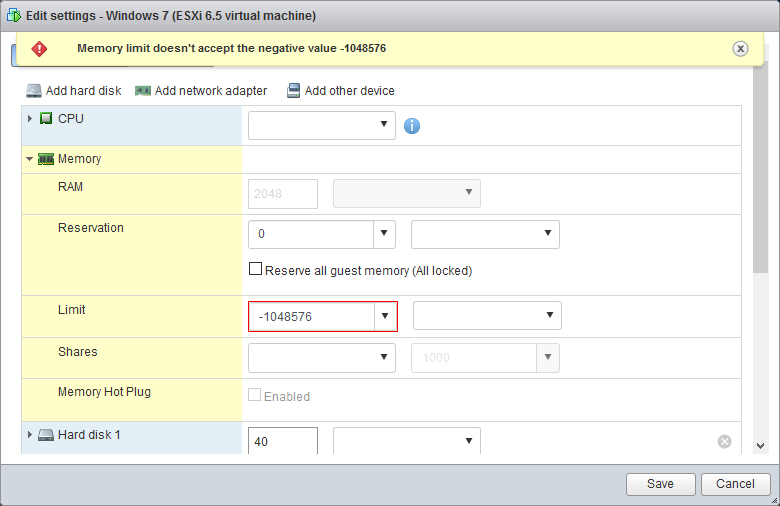Click the Add hard disk icon
Viewport: 780px width, 506px height.
tap(34, 91)
